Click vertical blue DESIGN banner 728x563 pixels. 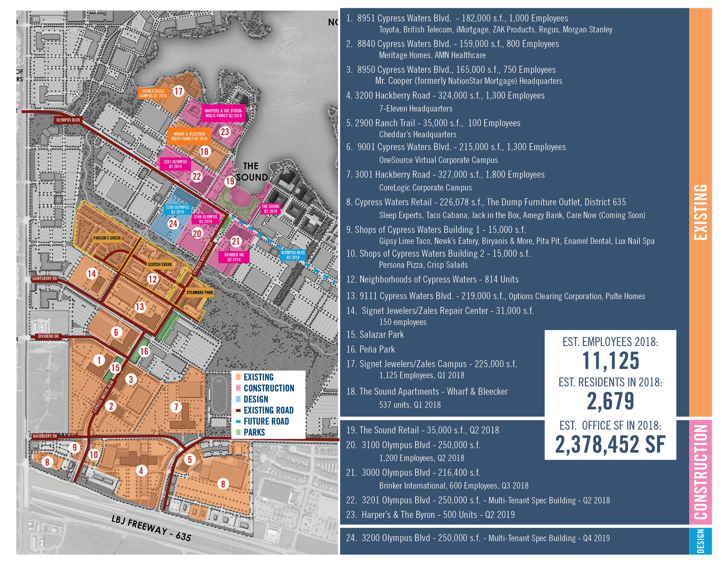pyautogui.click(x=700, y=541)
